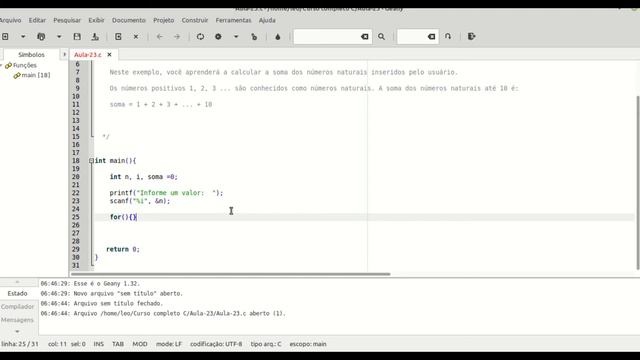Click the magnifier find icon
640x360 pixels.
click(381, 37)
